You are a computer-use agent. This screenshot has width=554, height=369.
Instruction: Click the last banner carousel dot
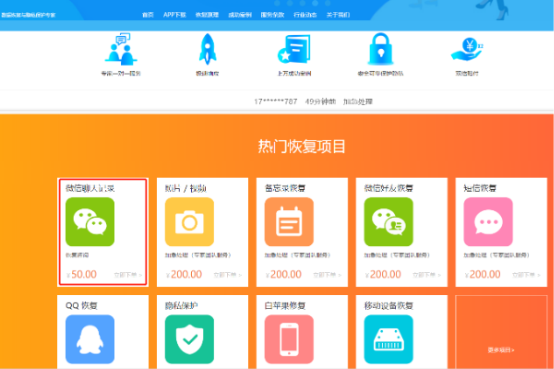tap(328, 3)
